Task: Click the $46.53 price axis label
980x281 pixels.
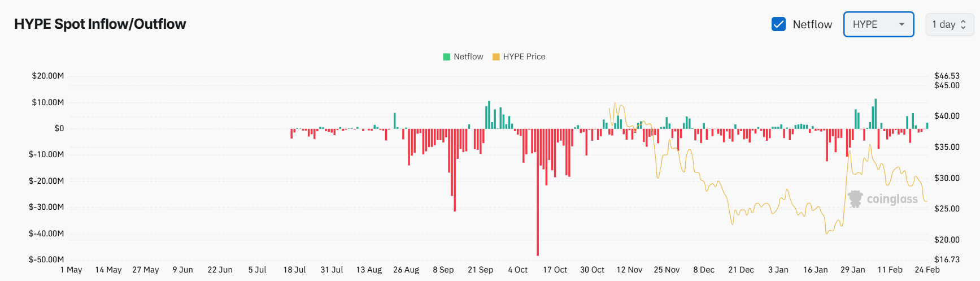Action: [947, 76]
